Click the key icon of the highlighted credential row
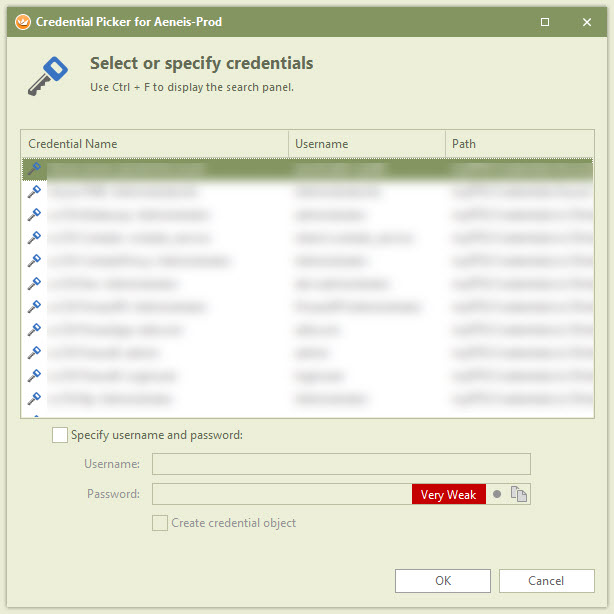This screenshot has width=614, height=614. tap(34, 169)
